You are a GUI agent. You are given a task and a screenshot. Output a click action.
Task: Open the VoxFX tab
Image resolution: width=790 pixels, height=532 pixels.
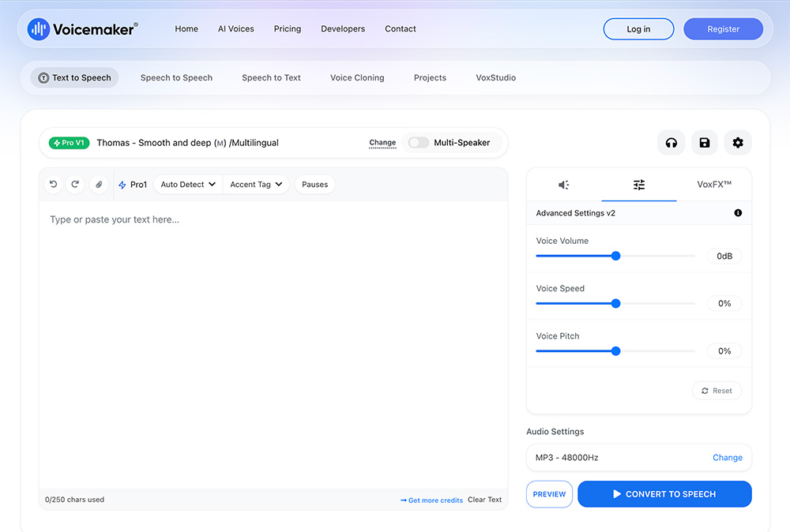(714, 185)
